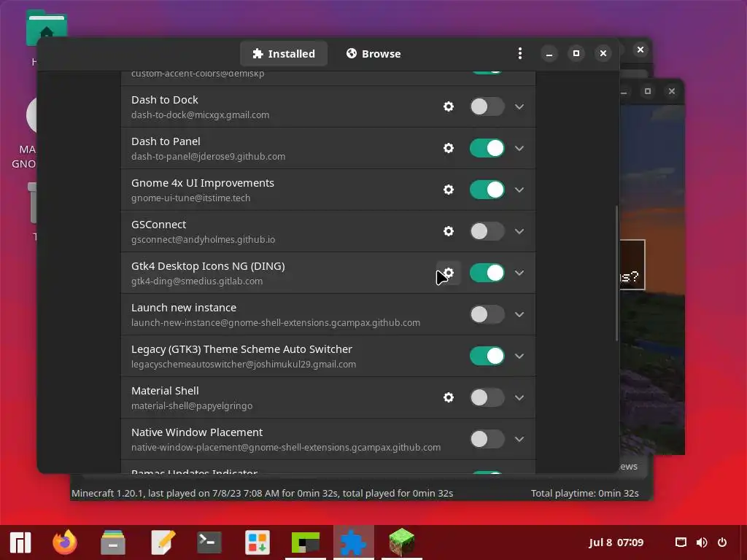Close the Minecraft launcher window behind
The height and width of the screenshot is (560, 747).
[x=640, y=50]
